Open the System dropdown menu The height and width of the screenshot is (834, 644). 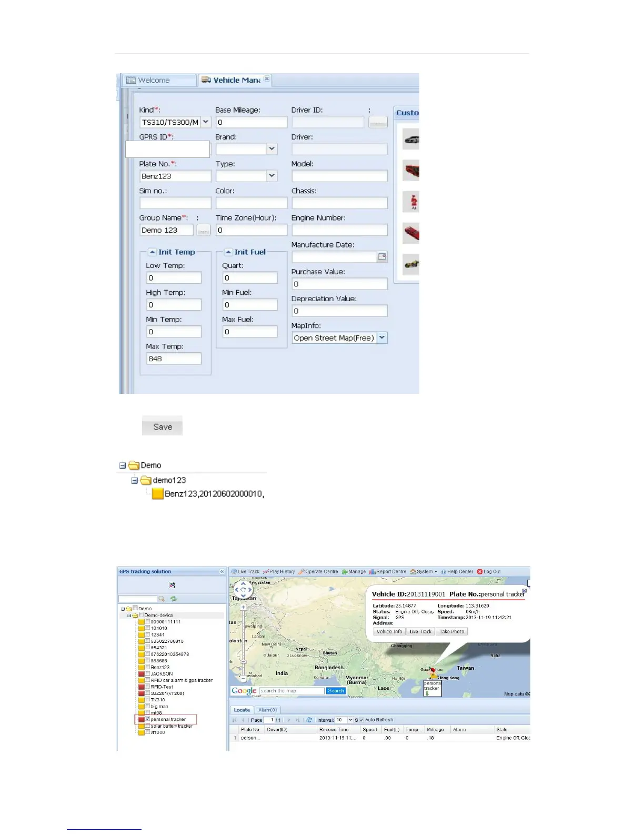tap(424, 571)
